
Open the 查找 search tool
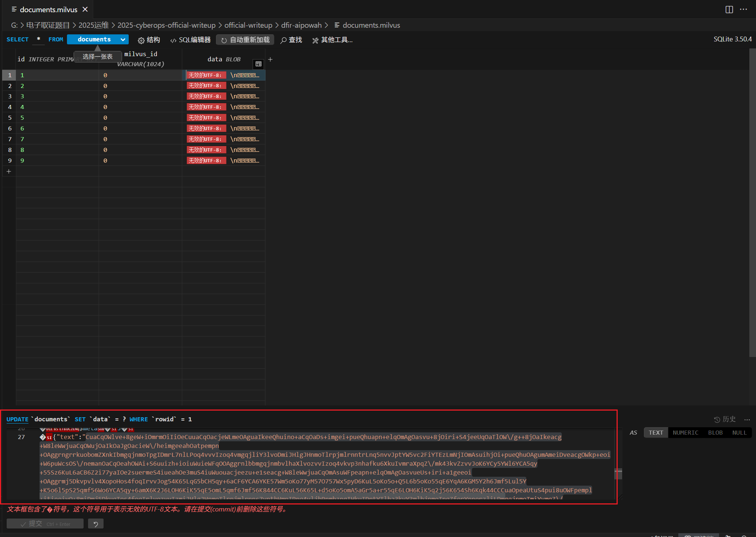291,40
